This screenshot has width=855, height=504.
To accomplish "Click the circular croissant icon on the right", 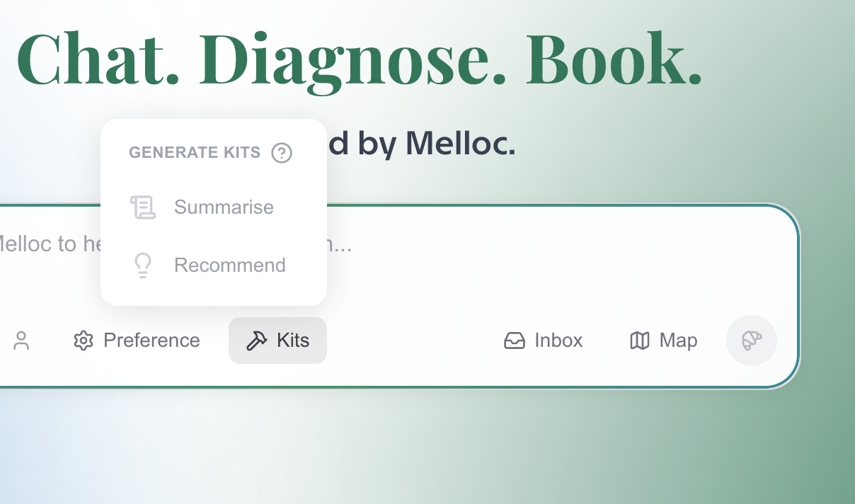I will pyautogui.click(x=752, y=340).
